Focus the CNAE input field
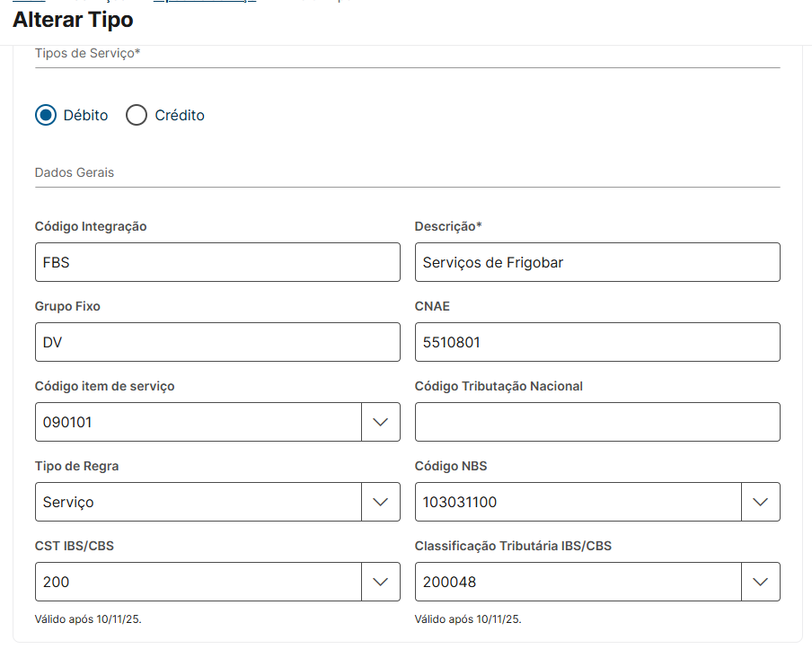Viewport: 812px width, 649px height. [x=597, y=342]
